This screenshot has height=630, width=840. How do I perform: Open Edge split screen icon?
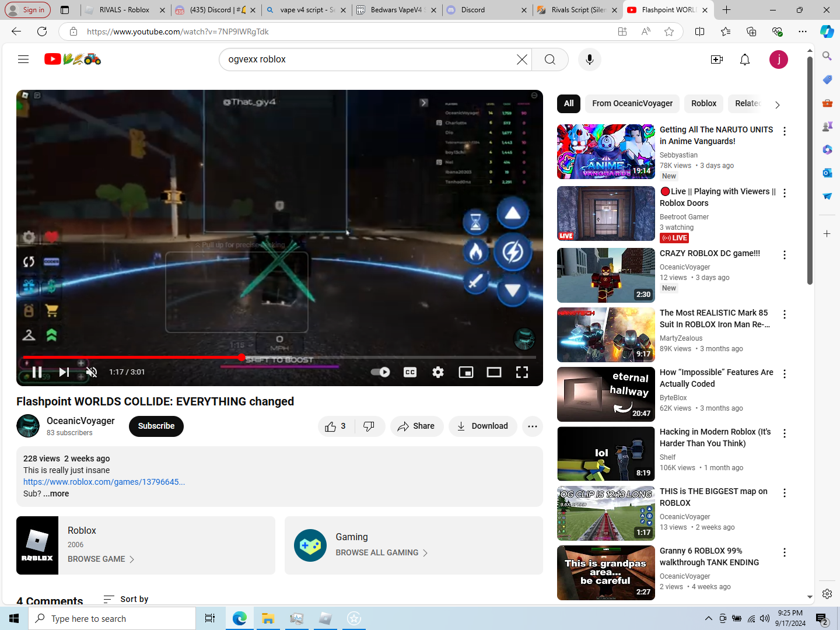coord(700,32)
